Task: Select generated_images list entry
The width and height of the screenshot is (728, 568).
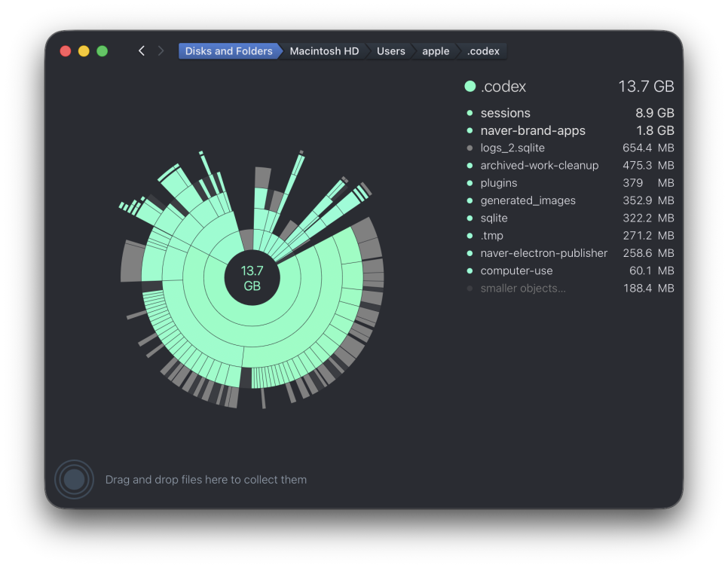Action: coord(569,200)
